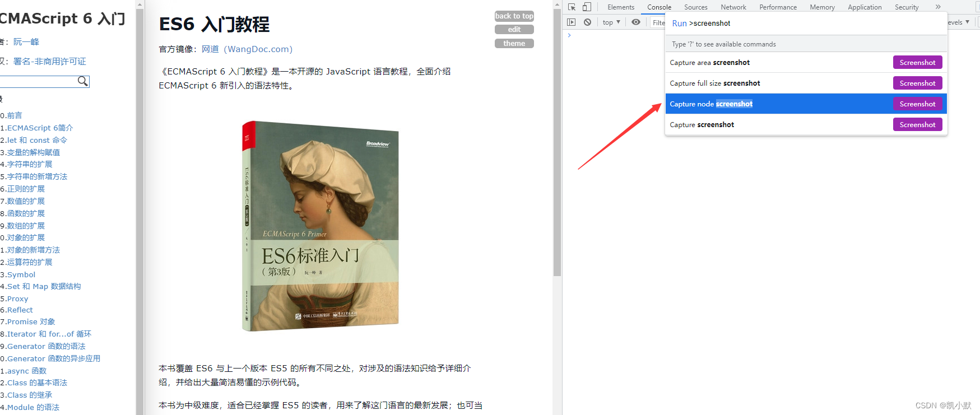Switch to the Network tab

pos(733,7)
